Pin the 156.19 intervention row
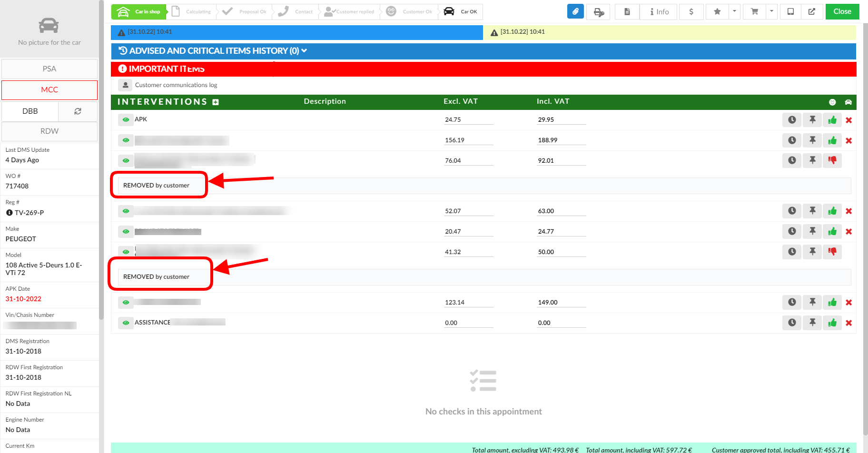This screenshot has height=453, width=868. coord(812,140)
